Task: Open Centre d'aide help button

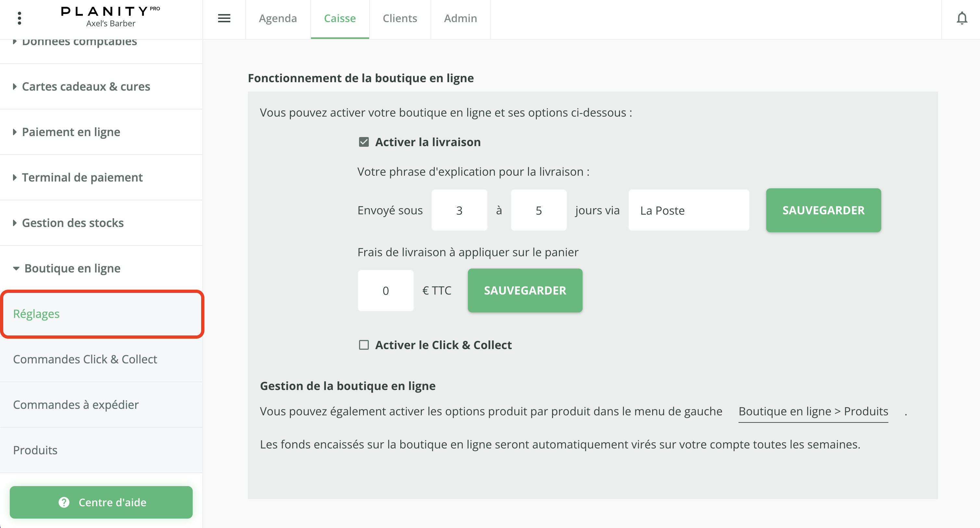Action: (101, 502)
